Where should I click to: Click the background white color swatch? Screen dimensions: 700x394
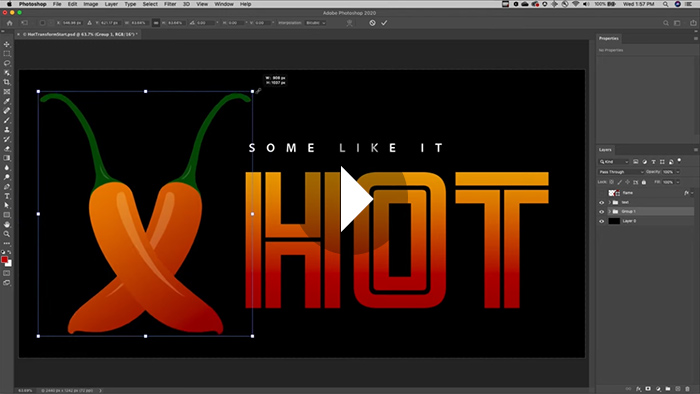9,264
